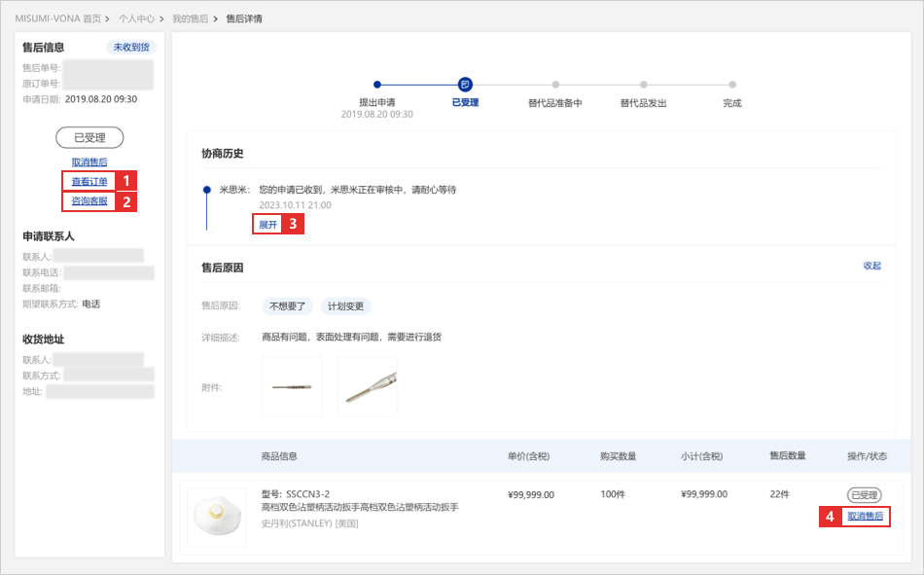This screenshot has width=924, height=575.
Task: Expand negotiation history with 展开
Action: [267, 224]
